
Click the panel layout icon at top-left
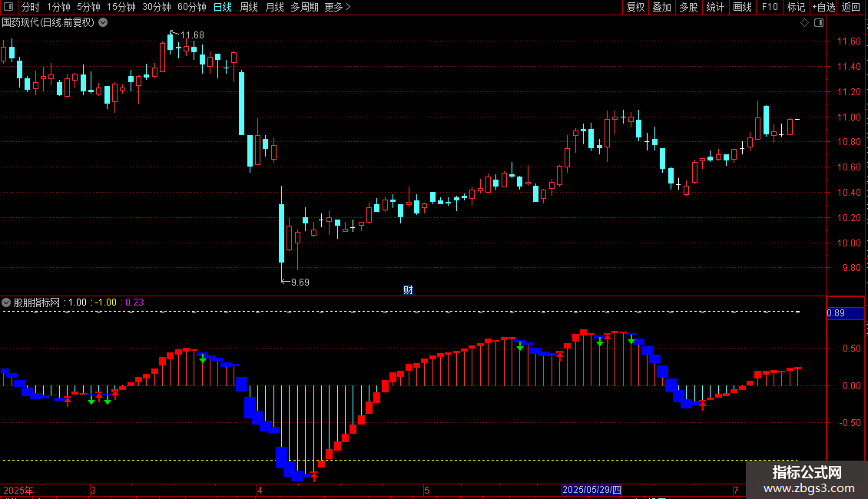8,7
